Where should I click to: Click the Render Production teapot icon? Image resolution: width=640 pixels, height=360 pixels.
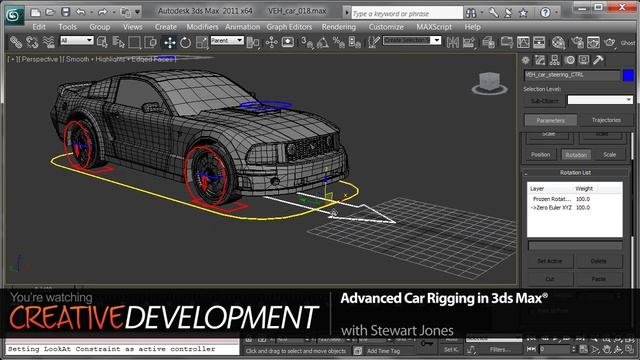tap(609, 42)
